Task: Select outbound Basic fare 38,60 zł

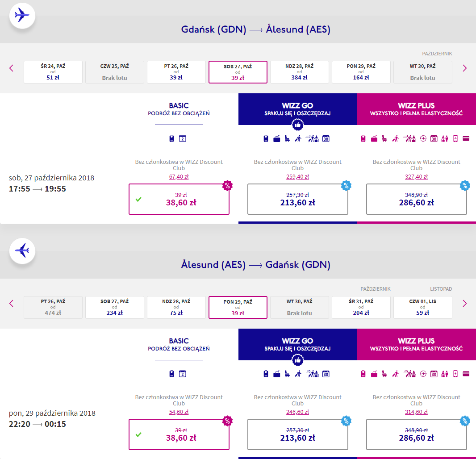Action: click(x=179, y=199)
